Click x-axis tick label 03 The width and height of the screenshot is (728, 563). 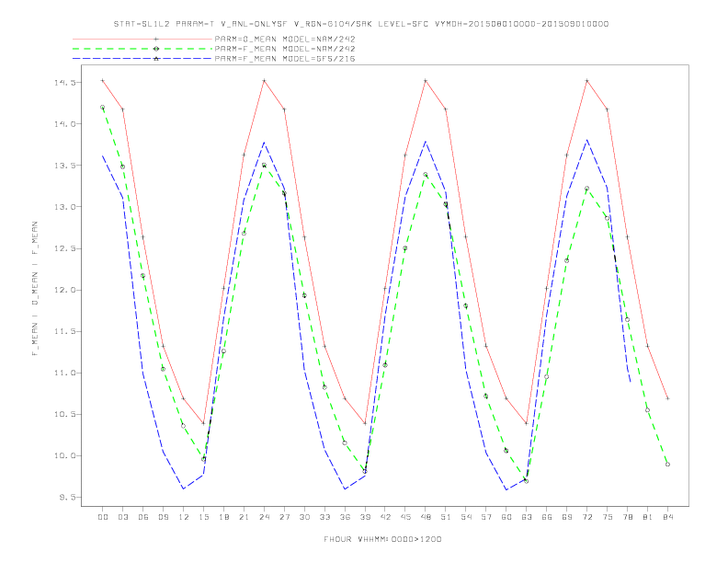(x=122, y=517)
